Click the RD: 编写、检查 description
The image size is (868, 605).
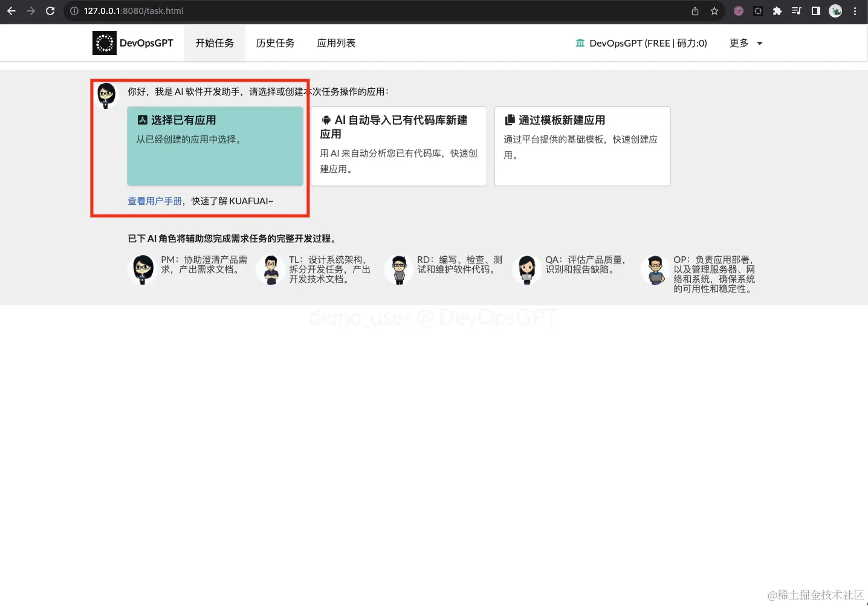pos(460,265)
